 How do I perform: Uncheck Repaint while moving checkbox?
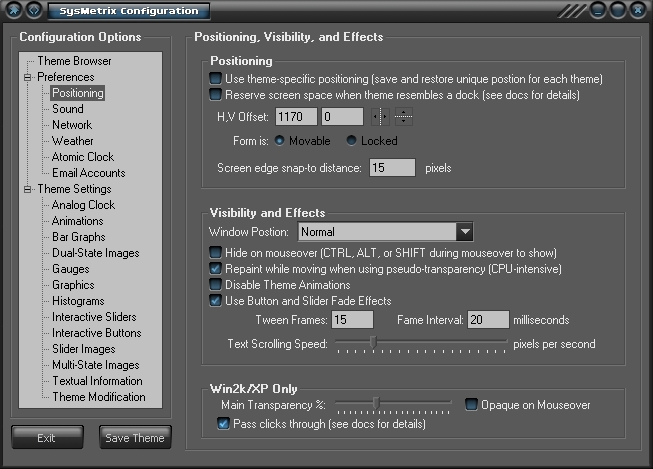pos(215,269)
